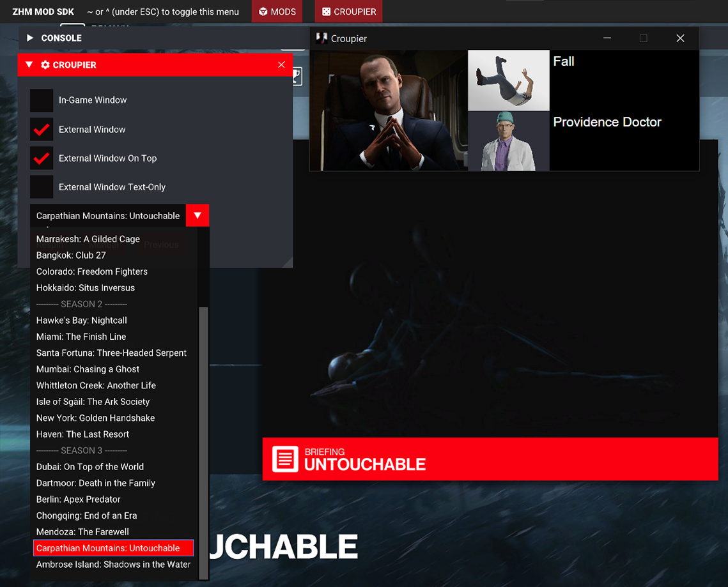The width and height of the screenshot is (728, 587).
Task: Close the Croupier external window
Action: 680,38
